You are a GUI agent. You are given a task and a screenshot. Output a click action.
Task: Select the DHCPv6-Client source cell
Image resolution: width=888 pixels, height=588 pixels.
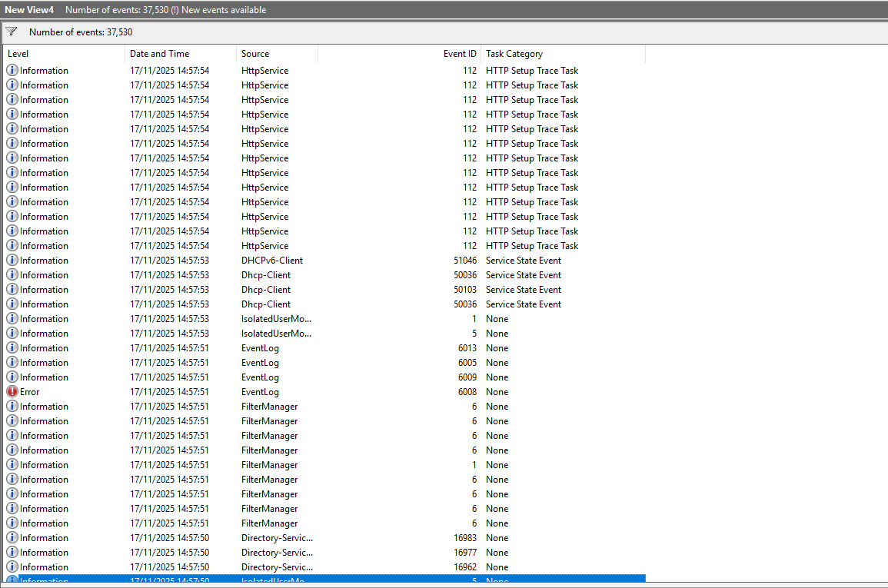(272, 261)
